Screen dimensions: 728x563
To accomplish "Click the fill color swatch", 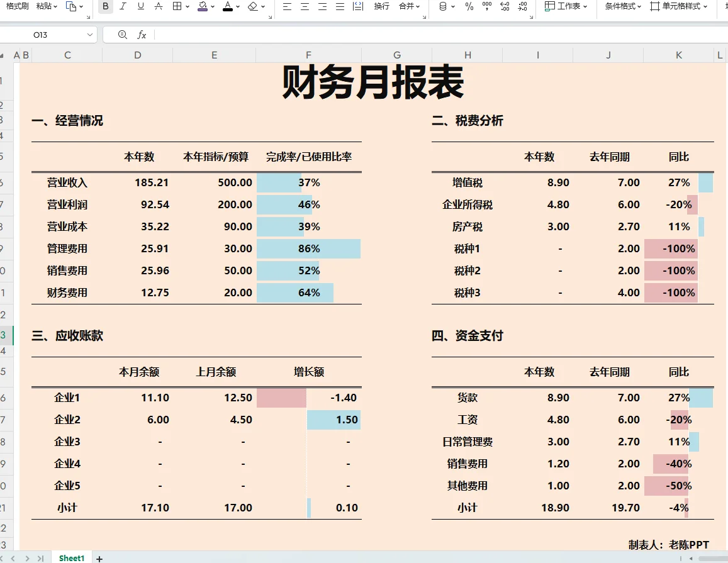I will [202, 6].
